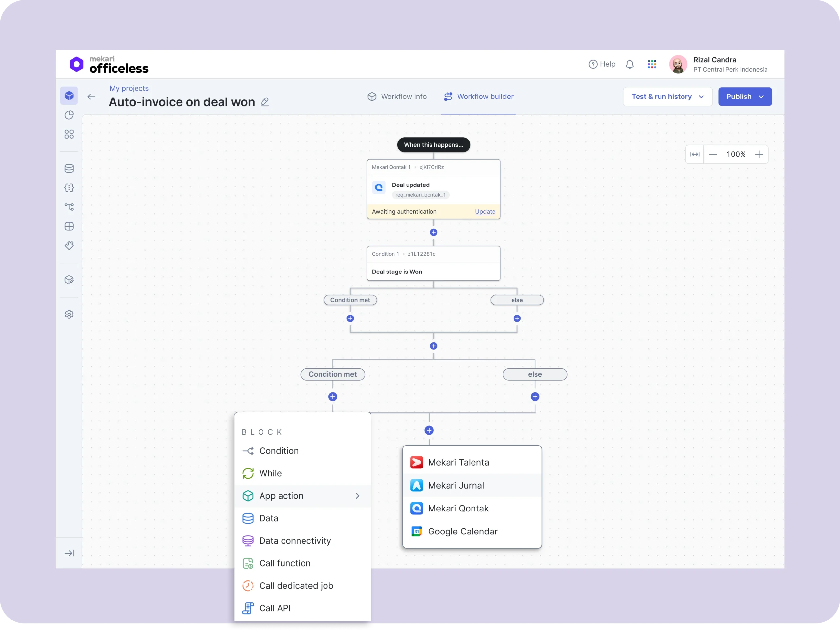The width and height of the screenshot is (840, 631).
Task: Add step under first Condition met branch
Action: click(x=350, y=318)
